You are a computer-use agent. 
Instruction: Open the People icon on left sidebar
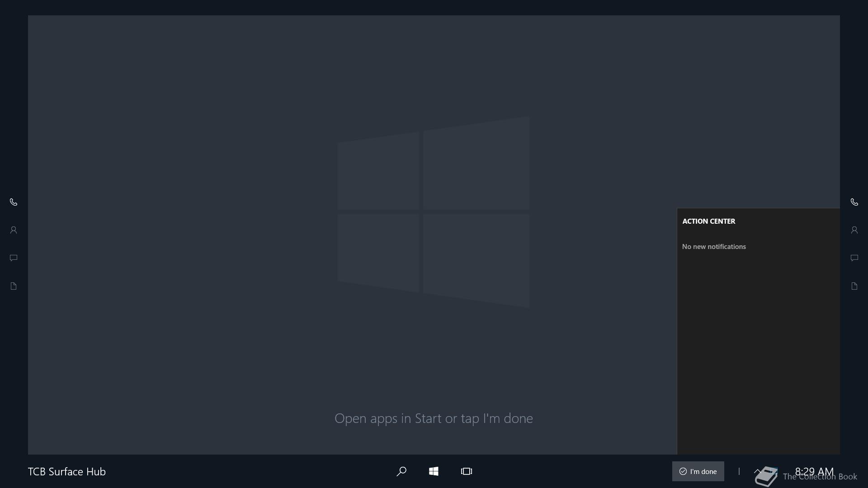14,230
